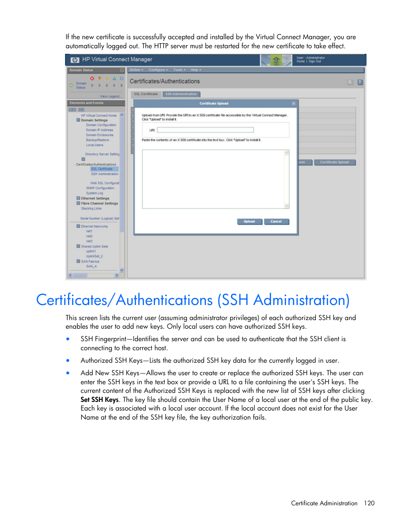Click the Home link in header
411x532 pixels.
(x=301, y=62)
